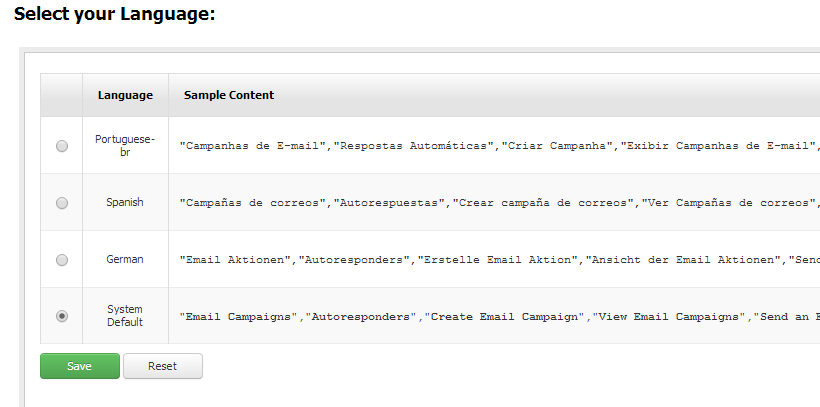Click the Portuguese-br language name cell
This screenshot has width=820, height=407.
click(x=125, y=145)
